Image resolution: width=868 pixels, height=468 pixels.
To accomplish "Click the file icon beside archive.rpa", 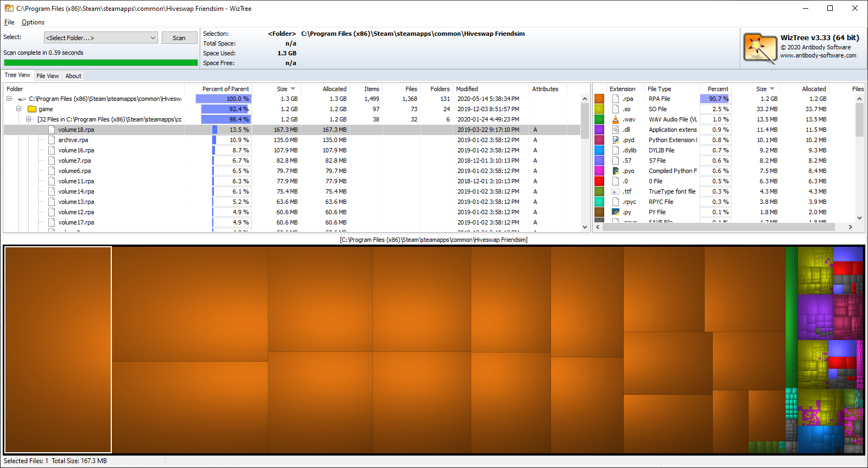I will [52, 140].
